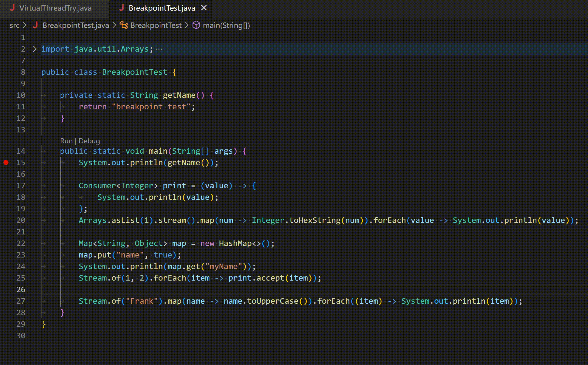Switch to the VirtualThreadTry.java tab
The image size is (588, 365).
(55, 8)
